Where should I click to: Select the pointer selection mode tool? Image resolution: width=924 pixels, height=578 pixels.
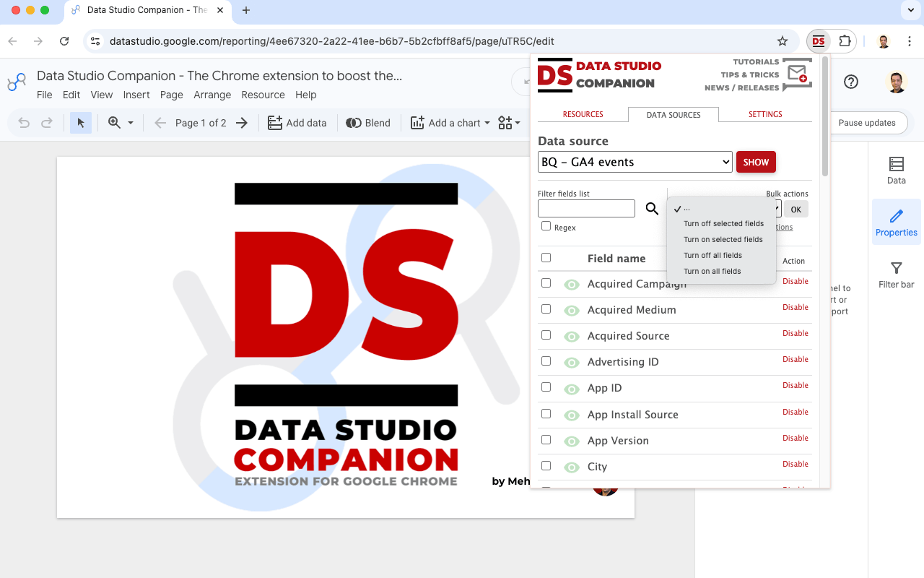pos(81,123)
